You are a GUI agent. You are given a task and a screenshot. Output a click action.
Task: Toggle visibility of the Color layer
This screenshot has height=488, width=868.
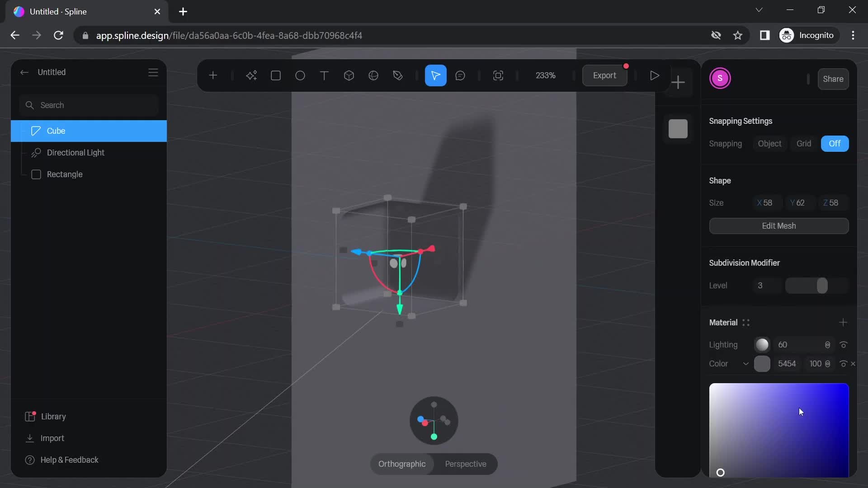coord(843,364)
